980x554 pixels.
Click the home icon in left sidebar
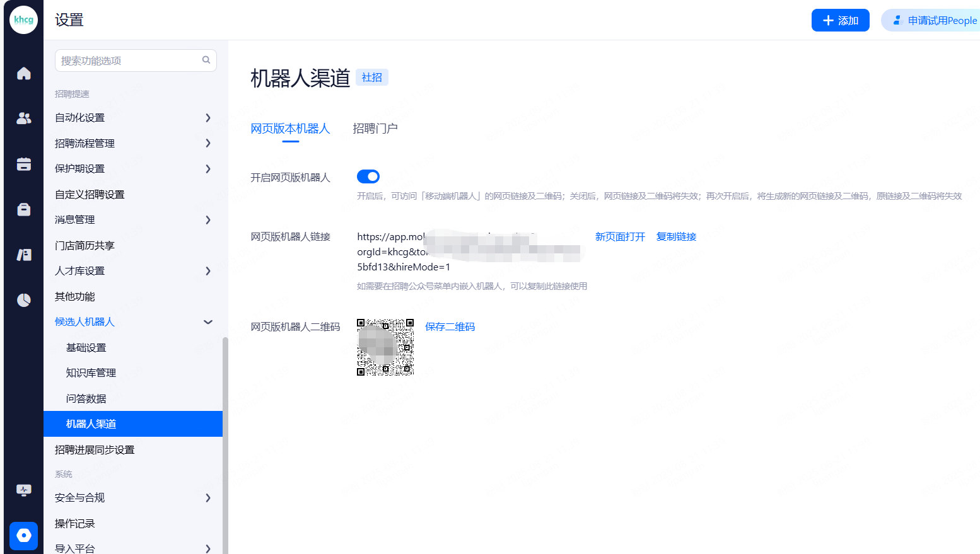point(24,74)
